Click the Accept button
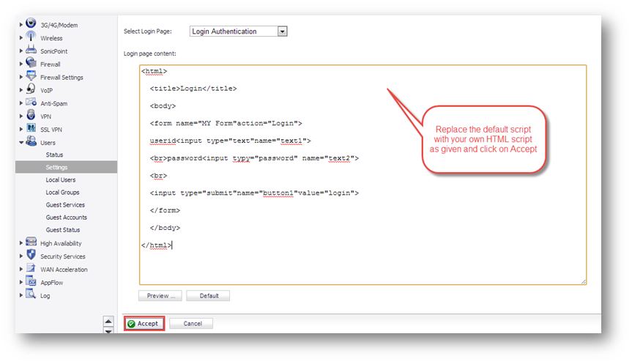The height and width of the screenshot is (364, 632). (x=144, y=323)
